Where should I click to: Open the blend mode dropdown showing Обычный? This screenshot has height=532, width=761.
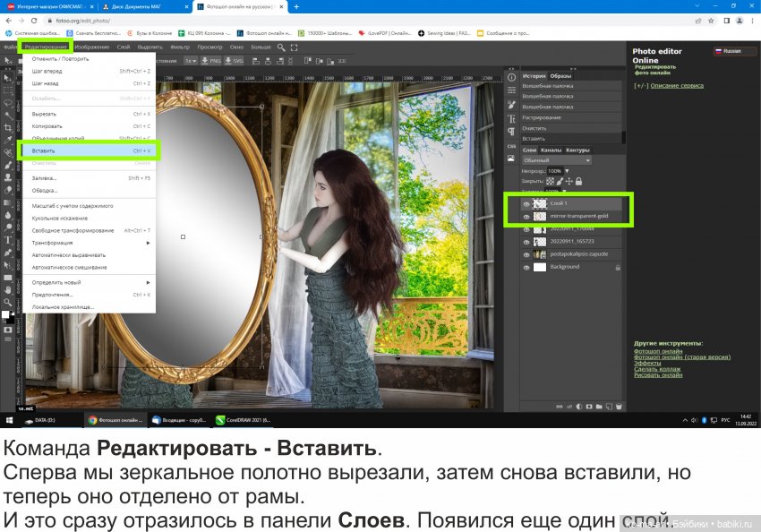click(556, 160)
